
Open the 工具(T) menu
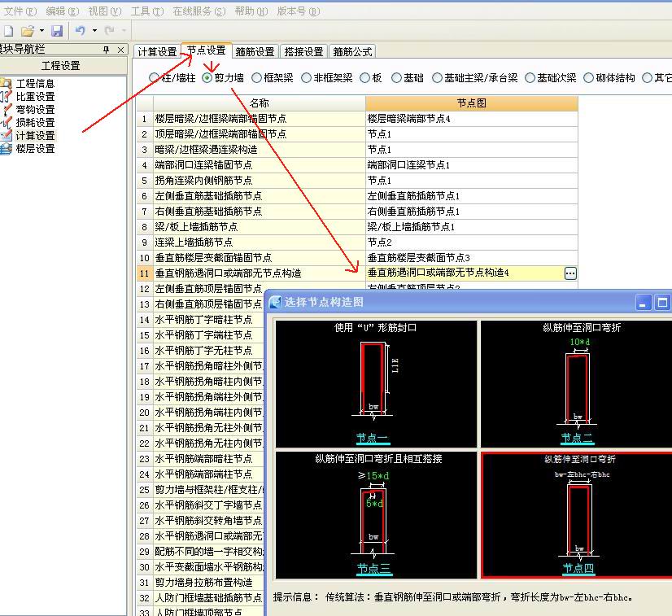(147, 11)
